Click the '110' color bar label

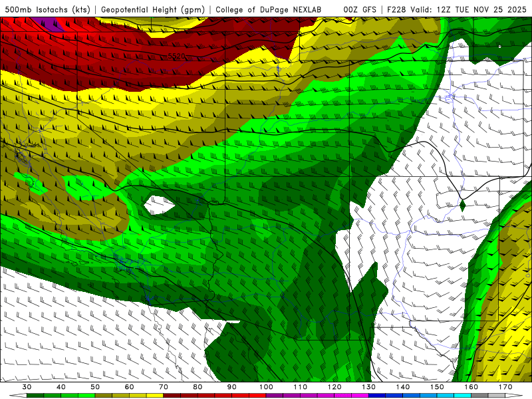pyautogui.click(x=301, y=387)
